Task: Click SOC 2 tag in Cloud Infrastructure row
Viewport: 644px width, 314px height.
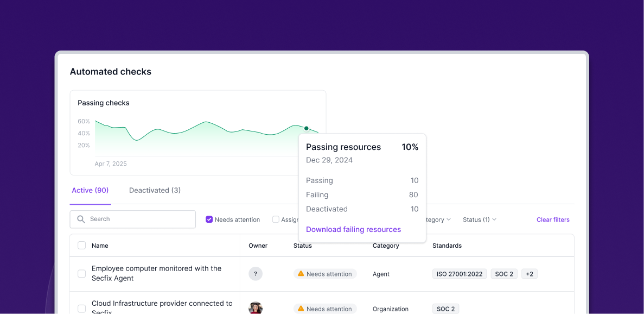Action: 445,309
